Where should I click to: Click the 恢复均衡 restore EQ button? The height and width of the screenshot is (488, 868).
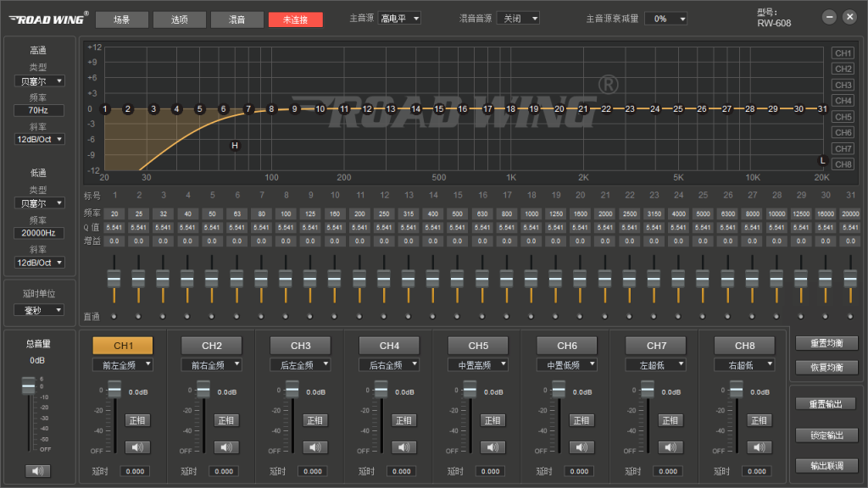[x=826, y=367]
